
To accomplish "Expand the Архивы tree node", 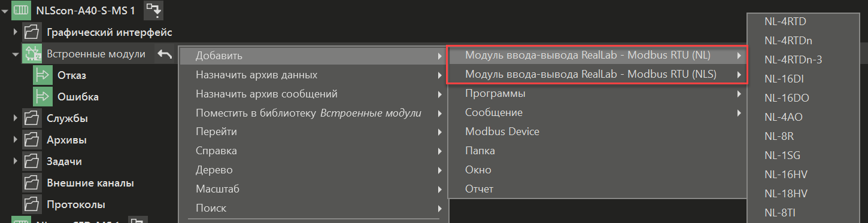I will (16, 140).
